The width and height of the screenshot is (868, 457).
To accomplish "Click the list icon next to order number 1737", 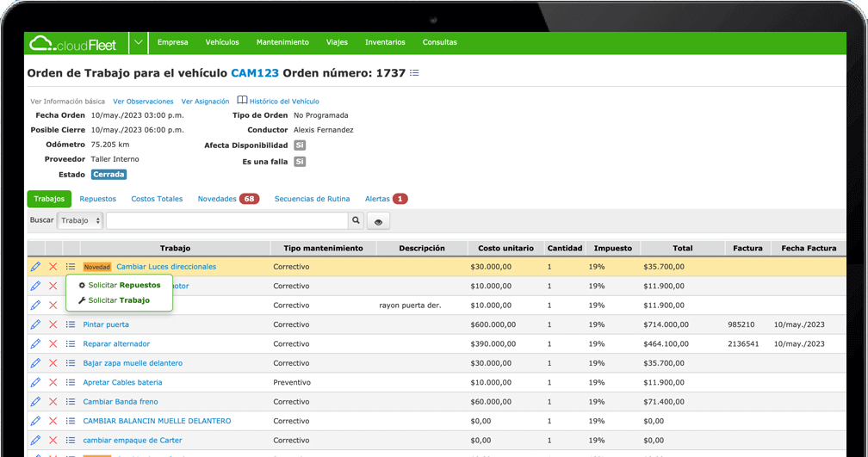I will coord(414,73).
